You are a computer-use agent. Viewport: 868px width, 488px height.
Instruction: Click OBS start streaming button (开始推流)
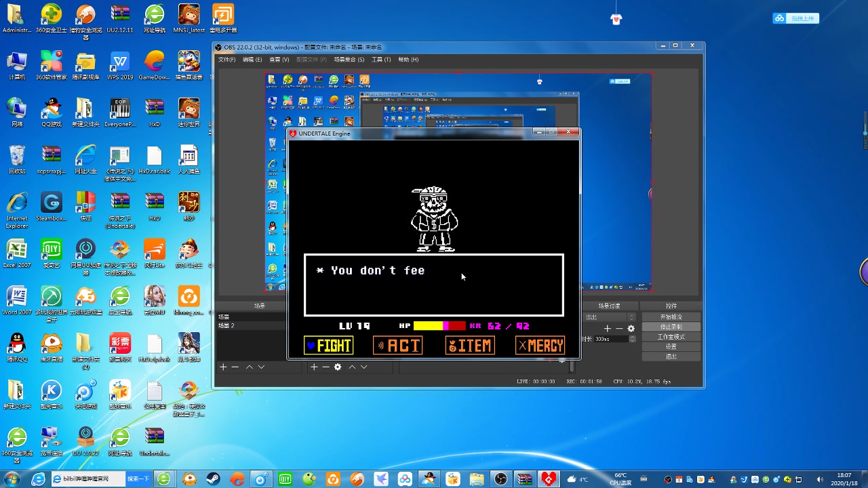click(671, 317)
